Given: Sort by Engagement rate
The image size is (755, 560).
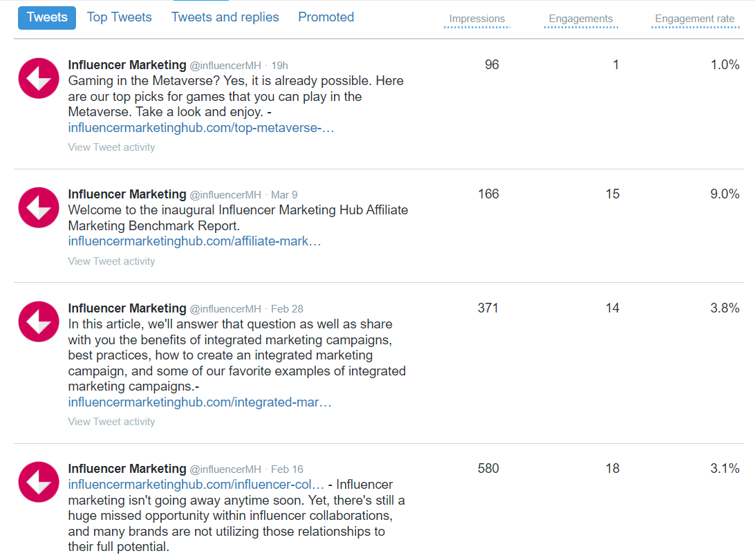Looking at the screenshot, I should pyautogui.click(x=695, y=19).
